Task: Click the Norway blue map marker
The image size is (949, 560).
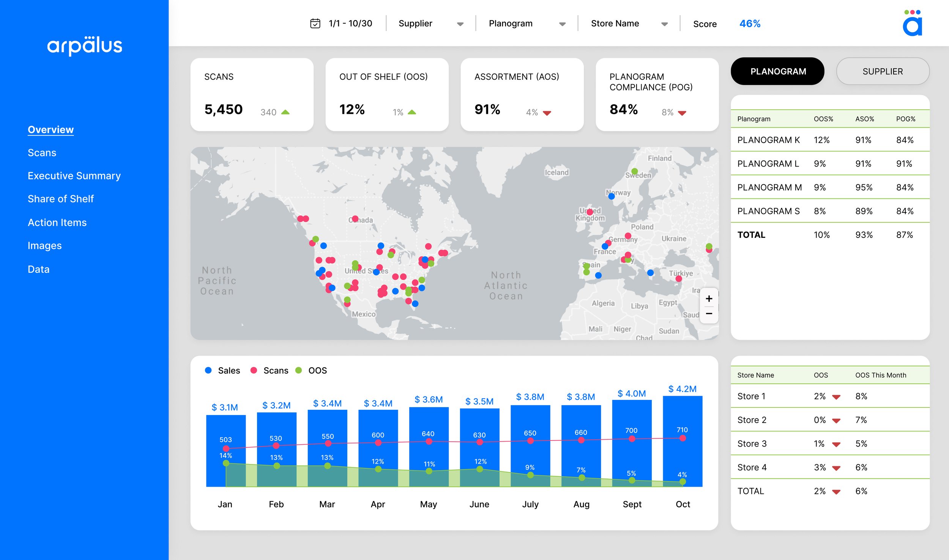Action: pyautogui.click(x=611, y=196)
